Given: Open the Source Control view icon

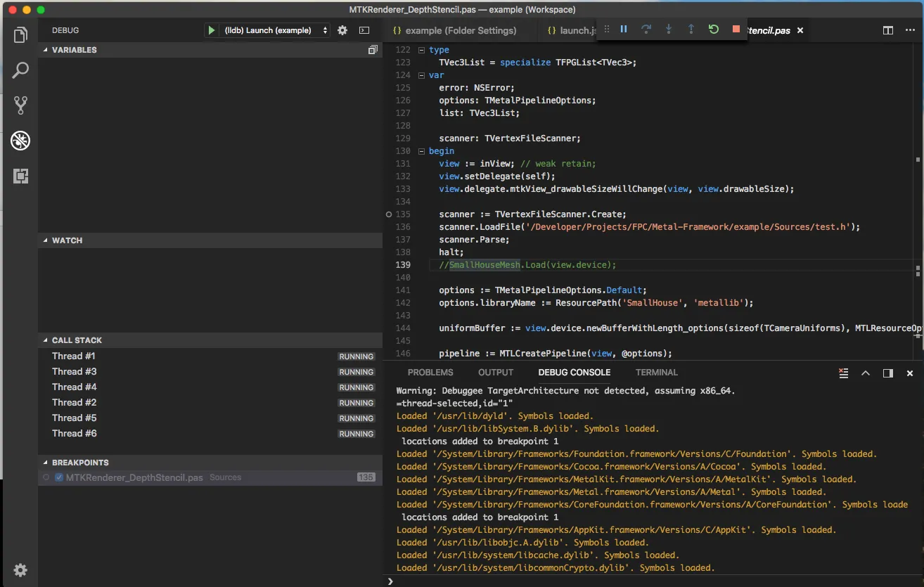Looking at the screenshot, I should coord(20,105).
